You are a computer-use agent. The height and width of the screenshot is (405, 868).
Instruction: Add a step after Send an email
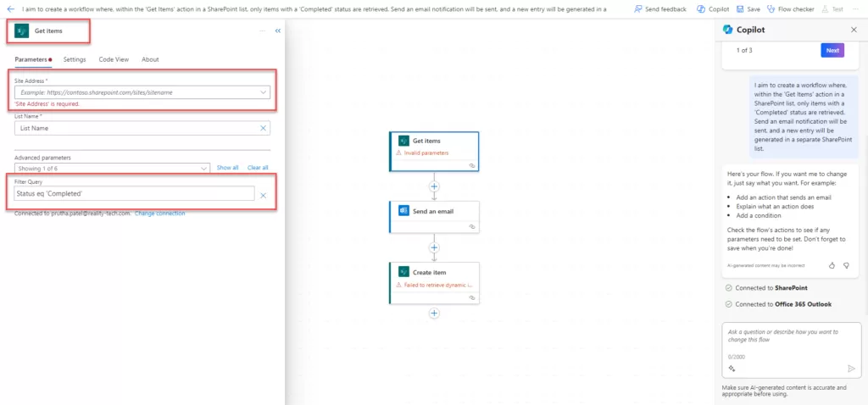click(435, 247)
